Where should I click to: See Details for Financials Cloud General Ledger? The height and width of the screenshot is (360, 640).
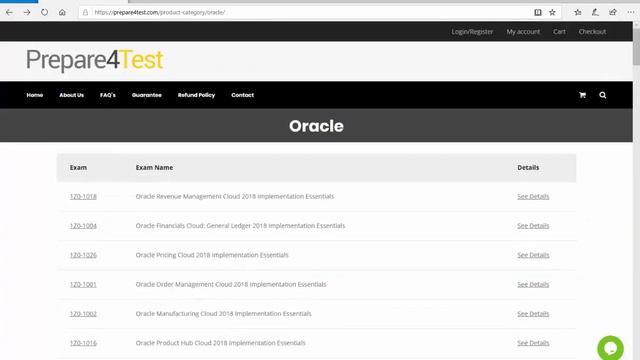point(533,226)
